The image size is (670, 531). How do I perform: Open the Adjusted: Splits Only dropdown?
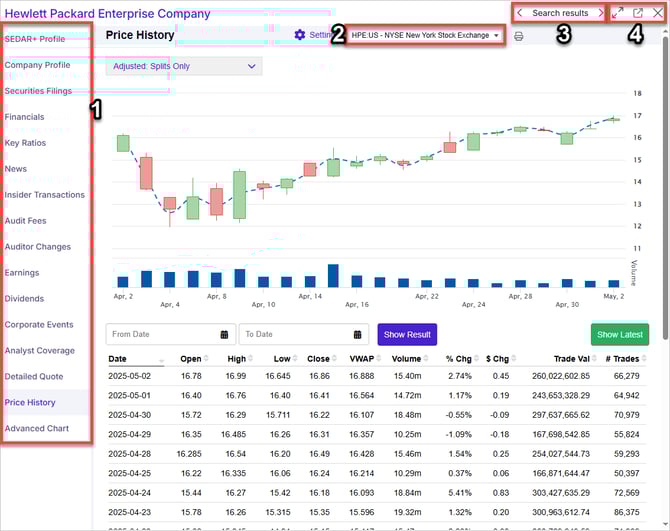184,66
